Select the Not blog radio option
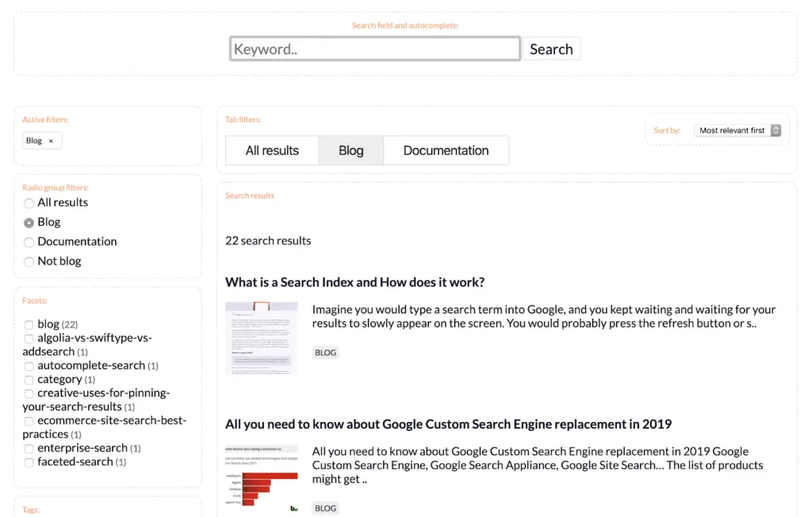 click(29, 262)
